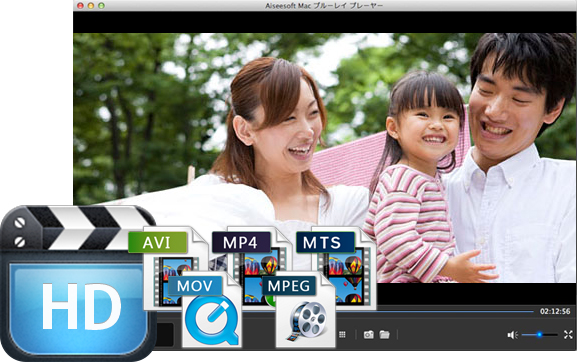Click the video playback area
This screenshot has height=362, width=577.
click(x=325, y=158)
